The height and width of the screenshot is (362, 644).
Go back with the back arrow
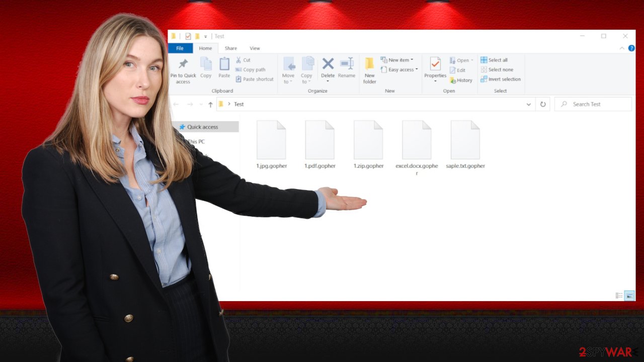coord(176,105)
